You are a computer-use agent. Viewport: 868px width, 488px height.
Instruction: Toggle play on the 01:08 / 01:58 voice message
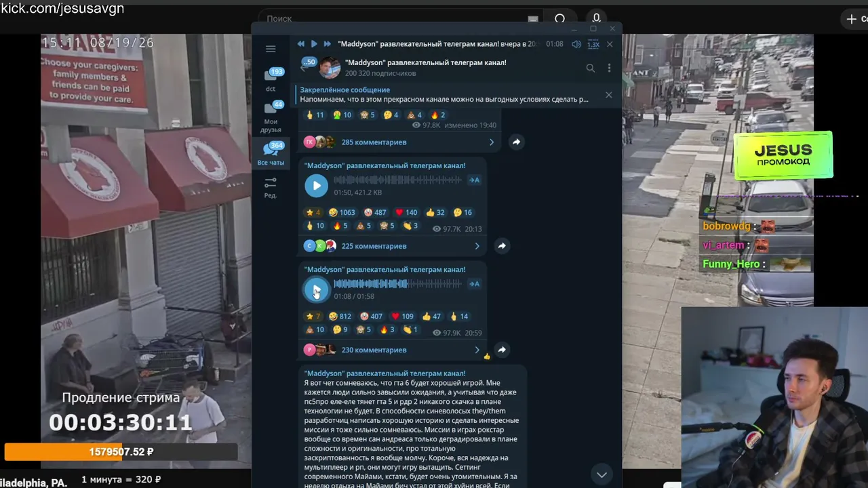tap(316, 289)
